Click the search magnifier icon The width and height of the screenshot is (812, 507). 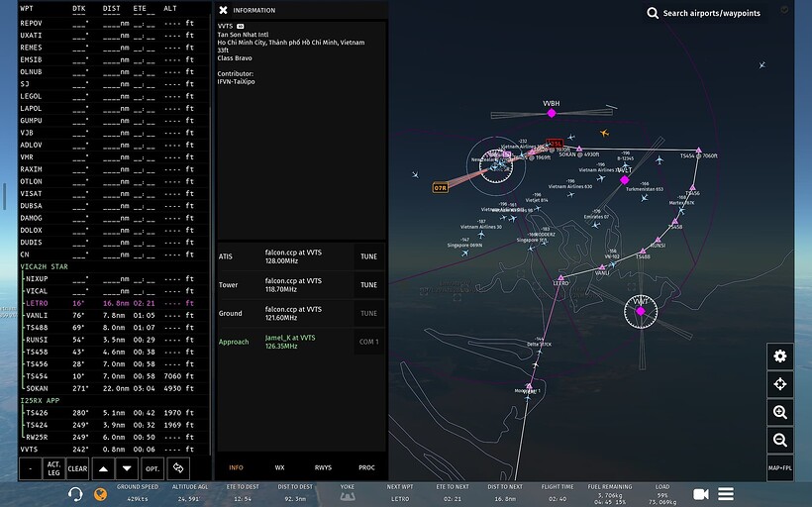[x=653, y=13]
